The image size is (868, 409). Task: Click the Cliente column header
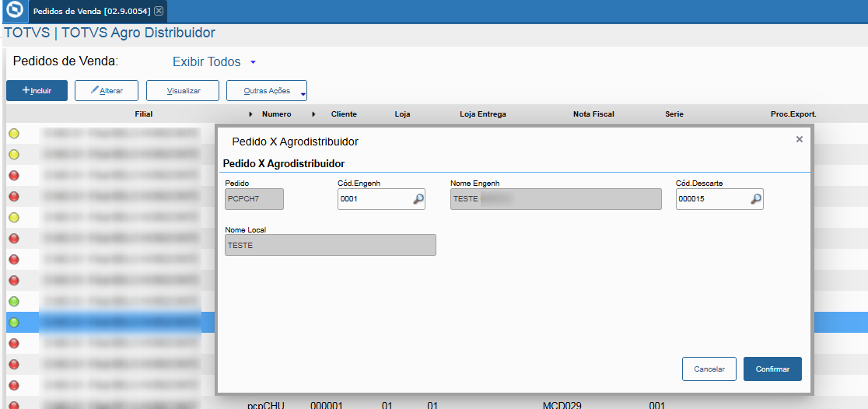point(344,114)
